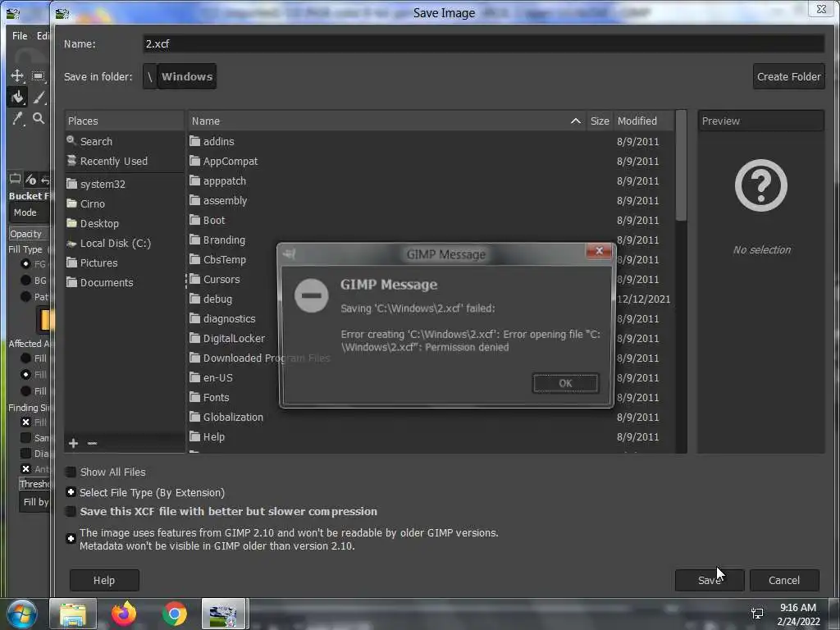The image size is (840, 630).
Task: Toggle the Antialiasing checkbox
Action: pos(25,468)
